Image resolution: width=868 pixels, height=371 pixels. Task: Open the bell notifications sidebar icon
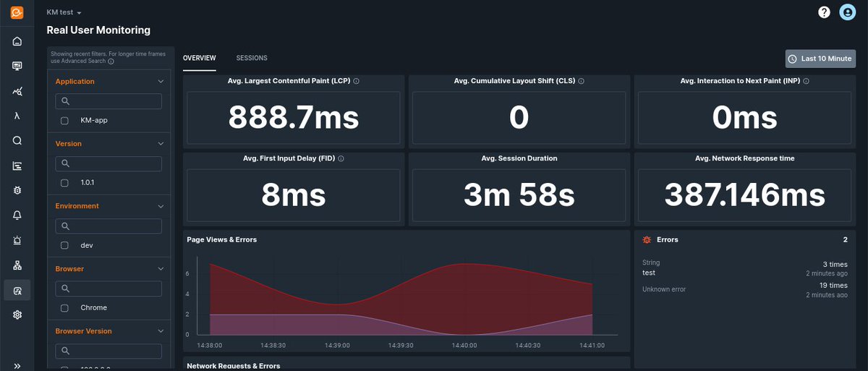[17, 216]
